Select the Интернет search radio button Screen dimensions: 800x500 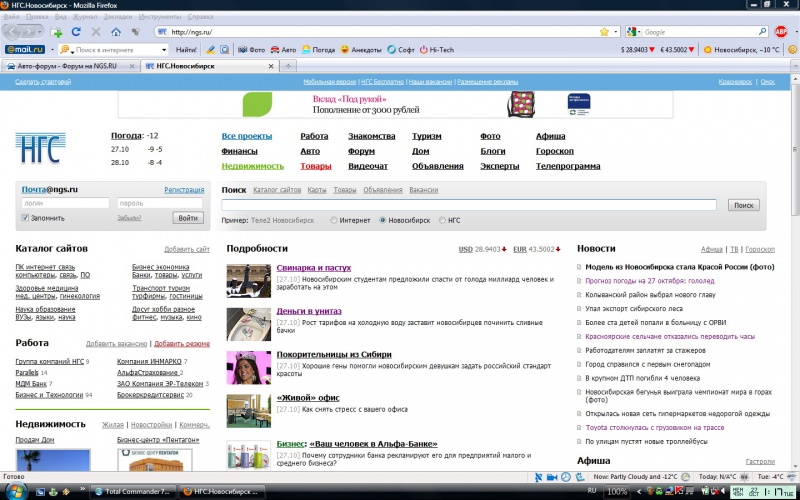(334, 219)
